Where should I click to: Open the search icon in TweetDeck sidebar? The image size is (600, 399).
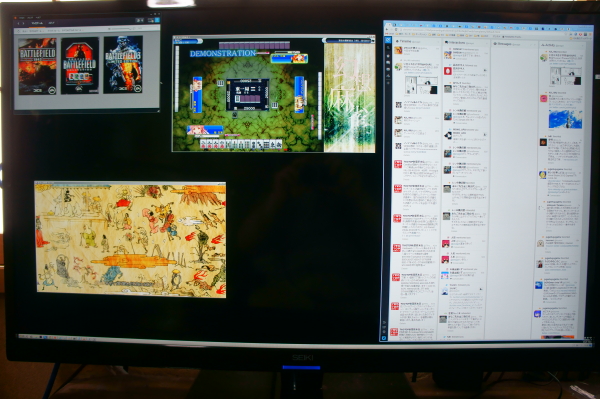[x=388, y=47]
